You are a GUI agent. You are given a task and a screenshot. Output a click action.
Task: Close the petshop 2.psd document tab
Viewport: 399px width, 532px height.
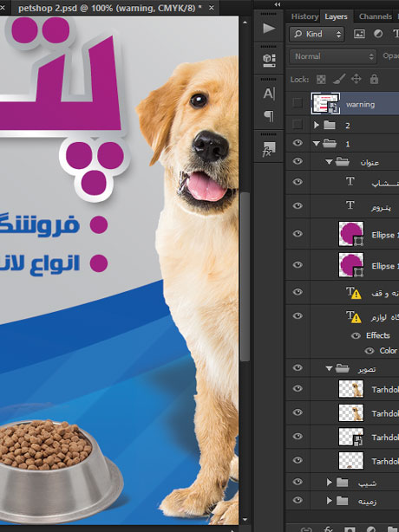tap(212, 7)
